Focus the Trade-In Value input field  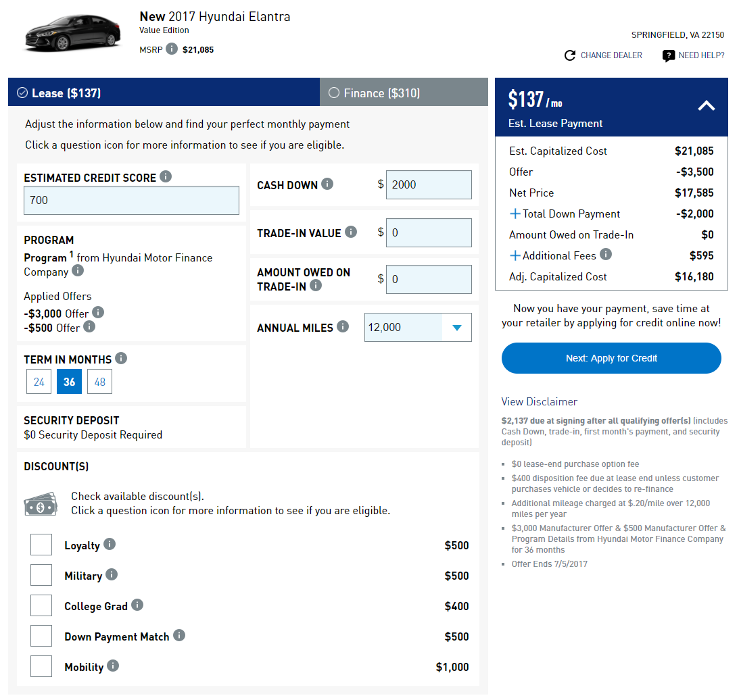(429, 232)
